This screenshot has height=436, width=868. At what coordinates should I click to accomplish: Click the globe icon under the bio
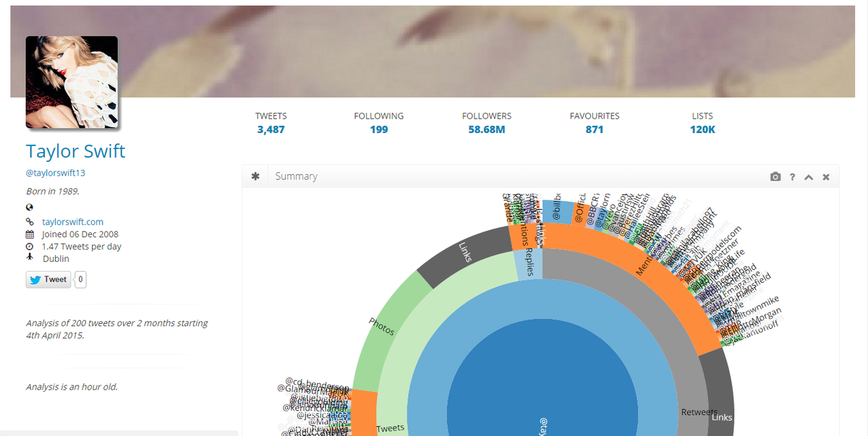[x=30, y=207]
